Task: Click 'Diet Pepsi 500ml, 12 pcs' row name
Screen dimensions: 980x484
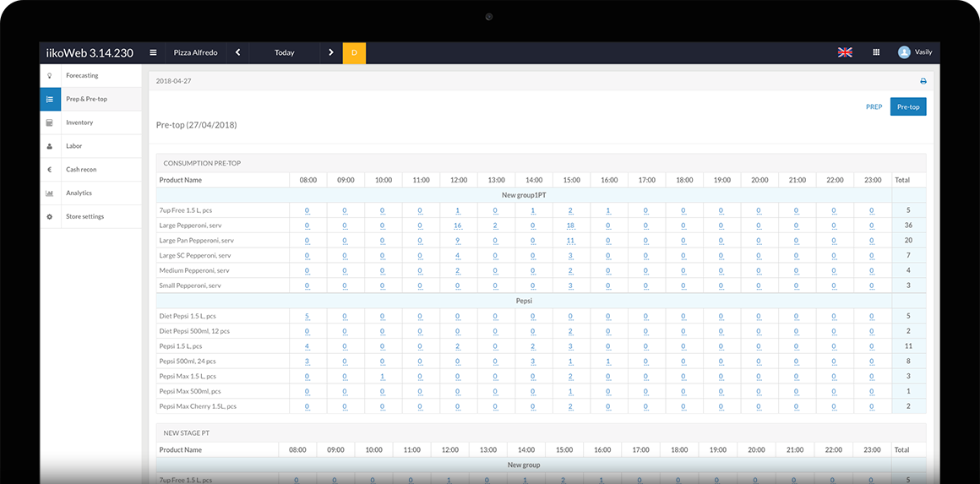Action: [193, 331]
